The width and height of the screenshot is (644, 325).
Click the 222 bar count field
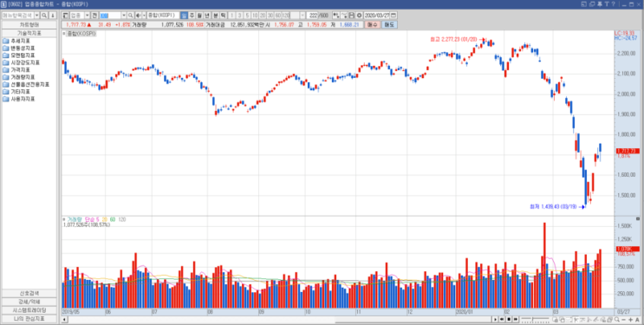tap(313, 16)
